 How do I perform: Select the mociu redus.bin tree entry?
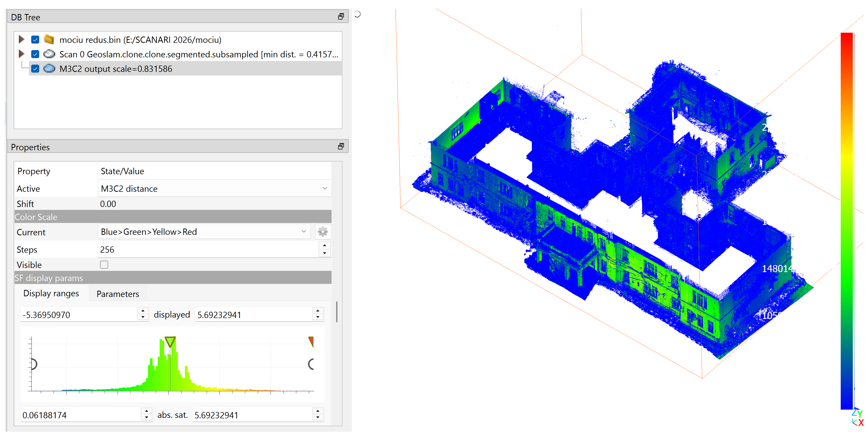pyautogui.click(x=140, y=40)
